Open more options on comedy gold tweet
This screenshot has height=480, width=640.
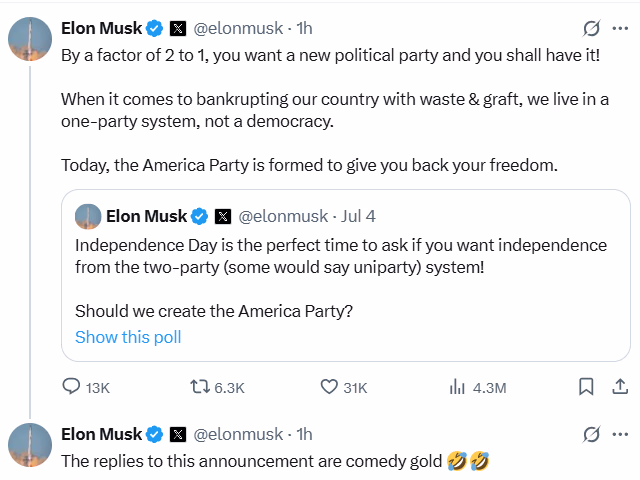(x=622, y=434)
